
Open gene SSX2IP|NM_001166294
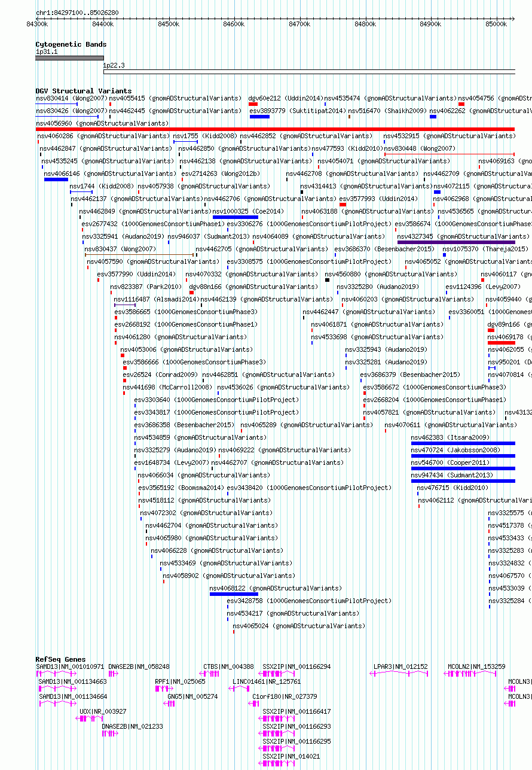point(296,666)
